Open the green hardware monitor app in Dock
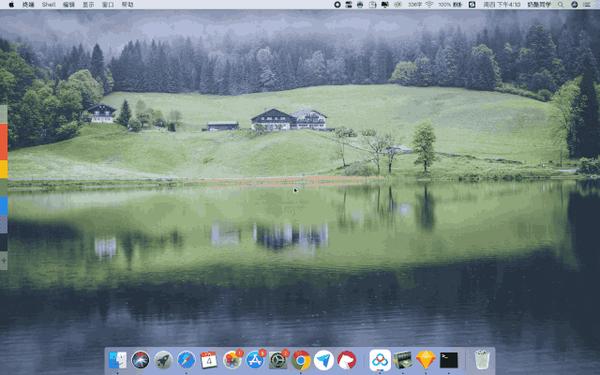This screenshot has height=375, width=600. pyautogui.click(x=403, y=360)
